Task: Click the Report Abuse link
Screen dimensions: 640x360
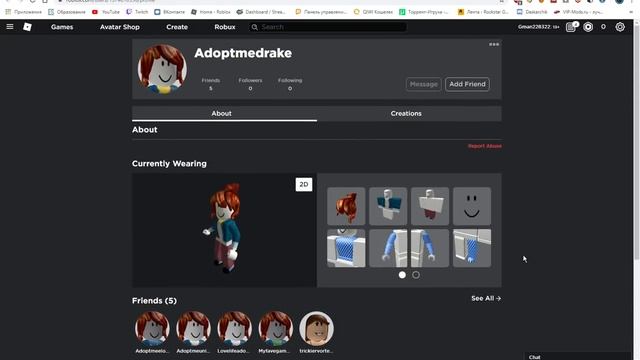Action: tap(485, 146)
